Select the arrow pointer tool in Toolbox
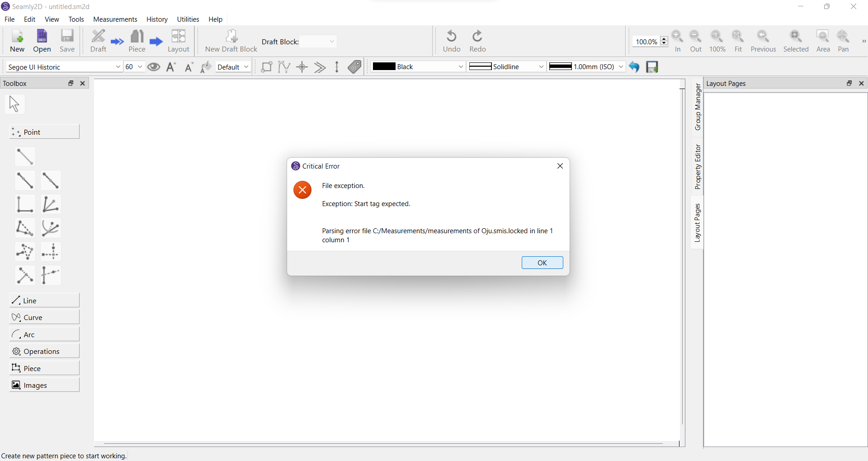This screenshot has height=461, width=868. tap(14, 104)
